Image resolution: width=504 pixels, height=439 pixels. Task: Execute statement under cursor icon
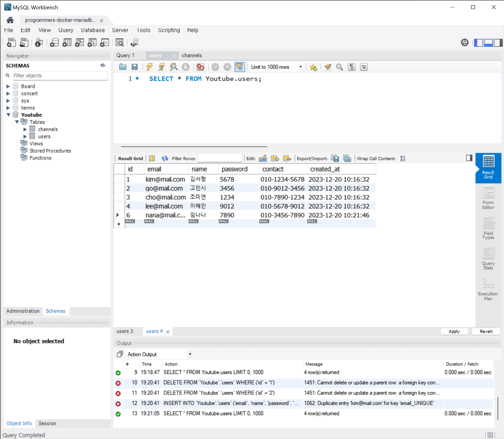click(x=162, y=67)
